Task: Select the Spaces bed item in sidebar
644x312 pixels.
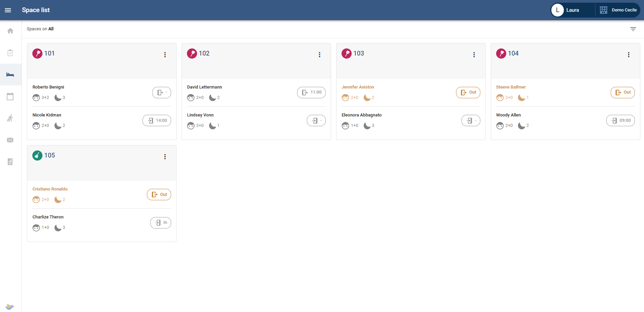Action: 10,75
